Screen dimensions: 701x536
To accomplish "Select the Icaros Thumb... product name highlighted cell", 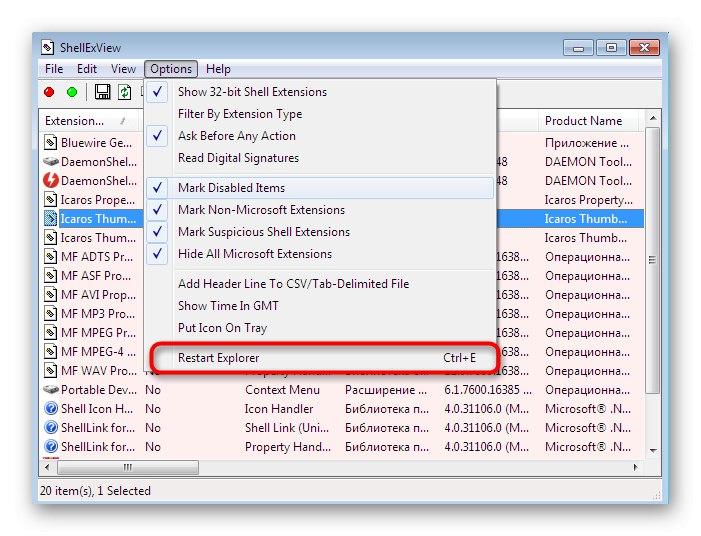I will pos(586,219).
